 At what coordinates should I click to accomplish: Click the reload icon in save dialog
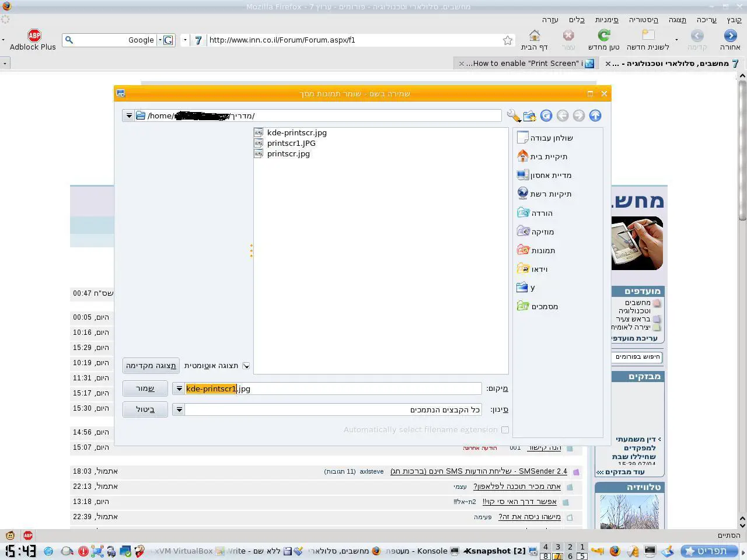(x=546, y=116)
